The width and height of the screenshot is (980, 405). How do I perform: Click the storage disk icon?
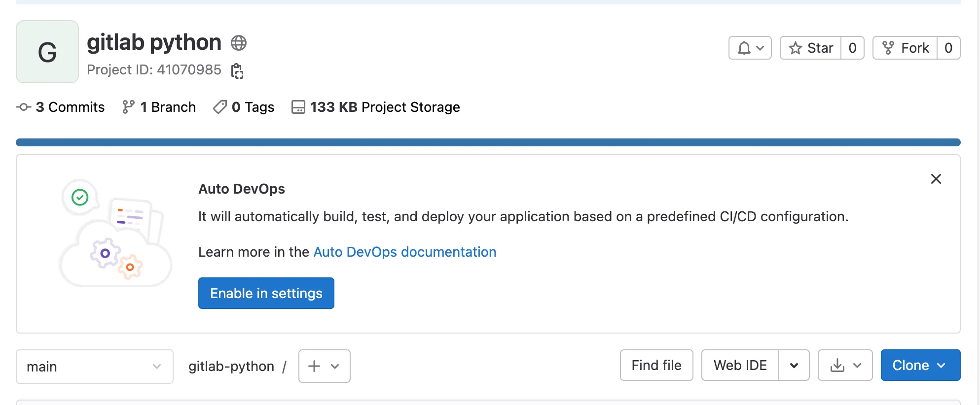pyautogui.click(x=298, y=107)
